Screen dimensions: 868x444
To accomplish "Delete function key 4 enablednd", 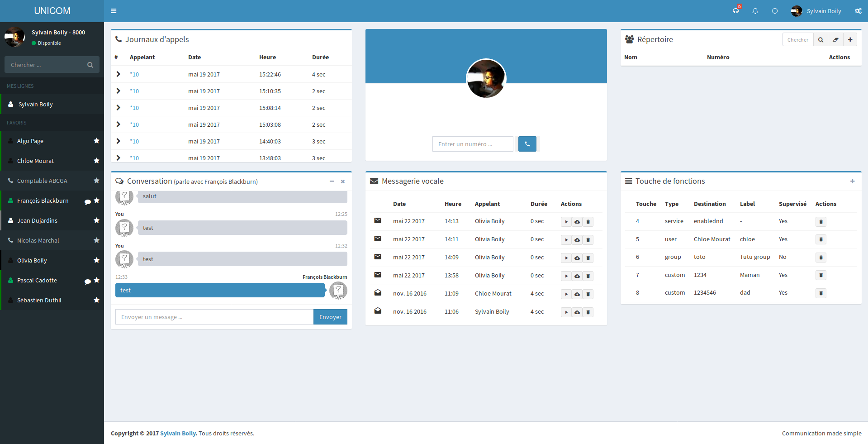I will click(821, 222).
